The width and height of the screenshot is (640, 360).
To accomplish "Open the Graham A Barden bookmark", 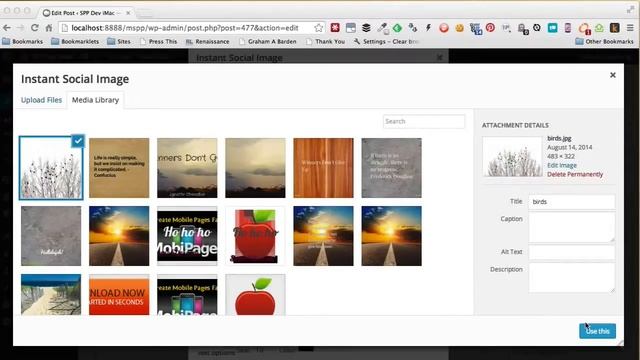I will [268, 41].
